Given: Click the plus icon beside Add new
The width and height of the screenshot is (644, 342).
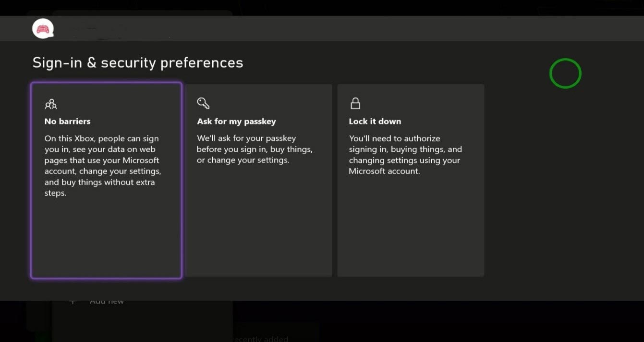Looking at the screenshot, I should (73, 301).
